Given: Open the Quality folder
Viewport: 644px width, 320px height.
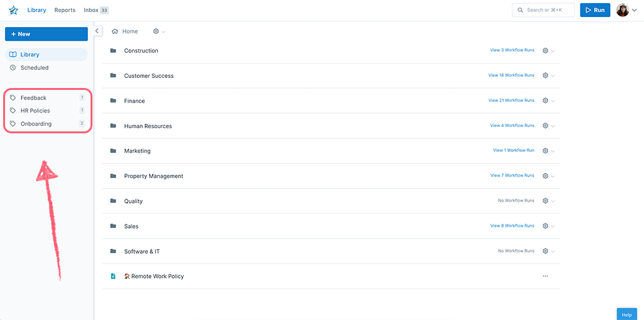Looking at the screenshot, I should 133,201.
